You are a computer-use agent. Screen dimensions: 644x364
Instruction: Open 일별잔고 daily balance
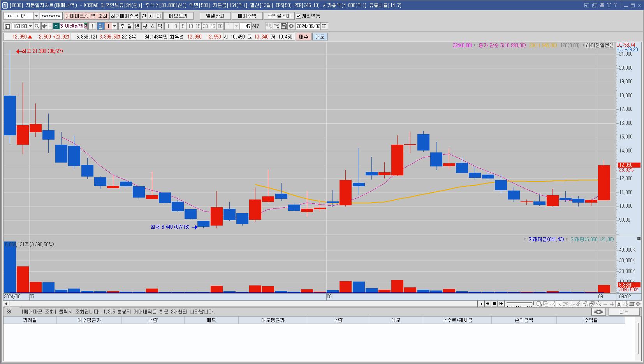pyautogui.click(x=215, y=16)
